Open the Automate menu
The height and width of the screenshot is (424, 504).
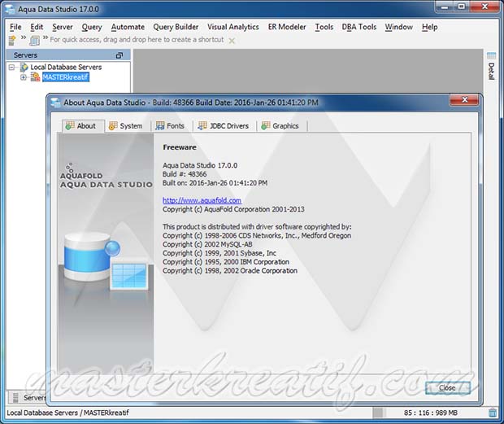(128, 27)
